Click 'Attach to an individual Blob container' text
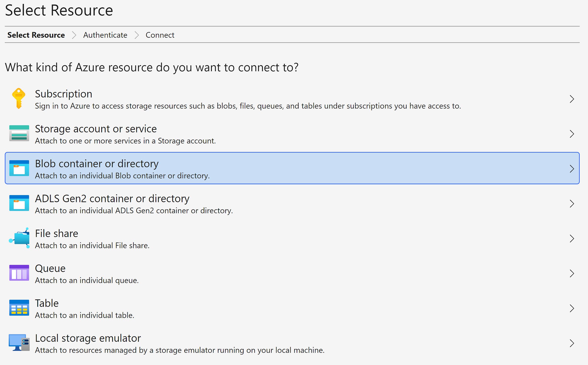The height and width of the screenshot is (365, 588). pyautogui.click(x=122, y=176)
